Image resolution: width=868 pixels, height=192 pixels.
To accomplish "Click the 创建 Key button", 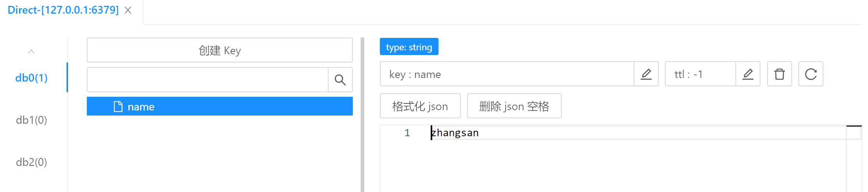I will pyautogui.click(x=219, y=50).
